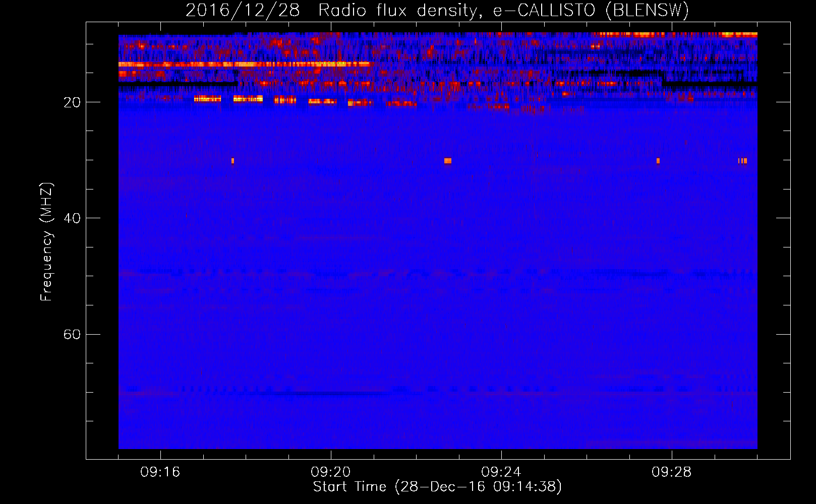Click the 09:16 time tick label
816x504 pixels.
point(160,472)
